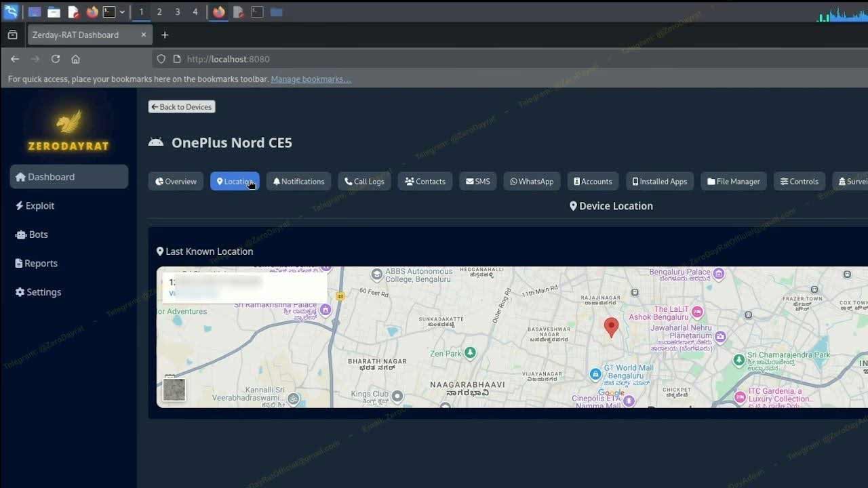Switch to the SMS tab
The image size is (868, 488).
[x=478, y=181]
